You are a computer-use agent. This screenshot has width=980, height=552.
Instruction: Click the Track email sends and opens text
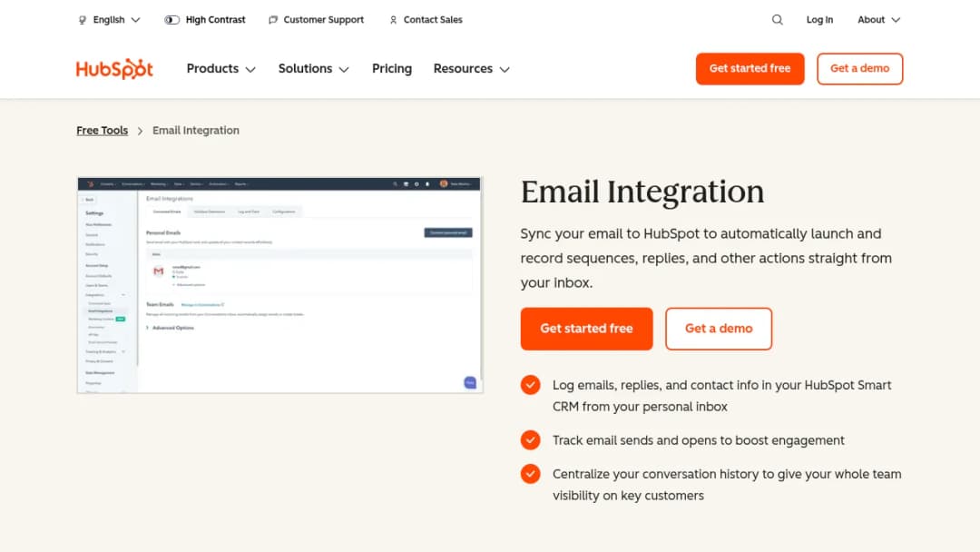point(698,440)
